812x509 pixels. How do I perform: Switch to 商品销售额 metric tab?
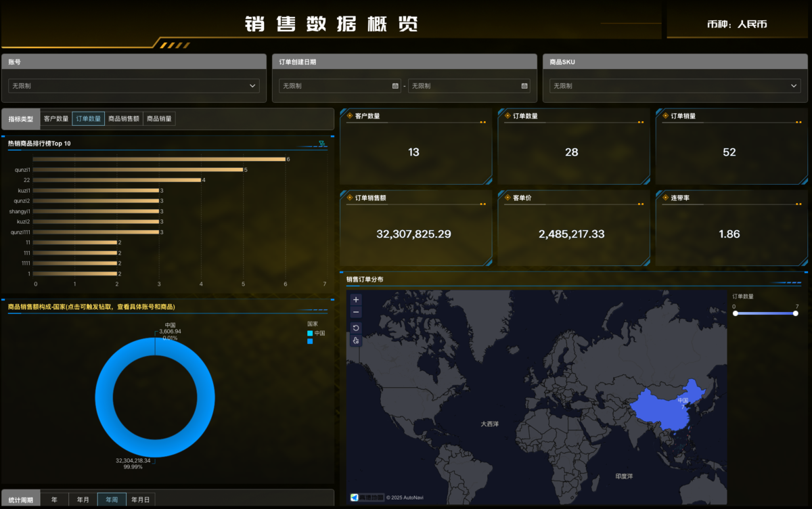click(x=124, y=119)
